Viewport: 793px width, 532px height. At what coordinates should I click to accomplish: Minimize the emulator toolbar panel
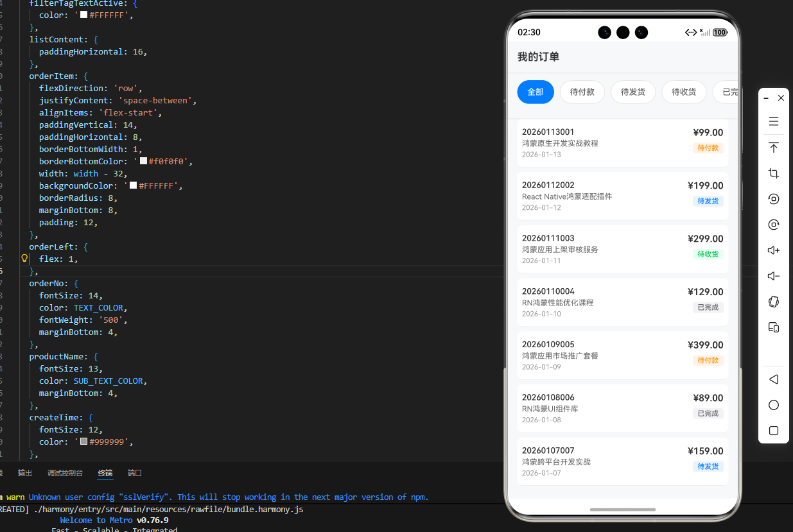pyautogui.click(x=767, y=98)
